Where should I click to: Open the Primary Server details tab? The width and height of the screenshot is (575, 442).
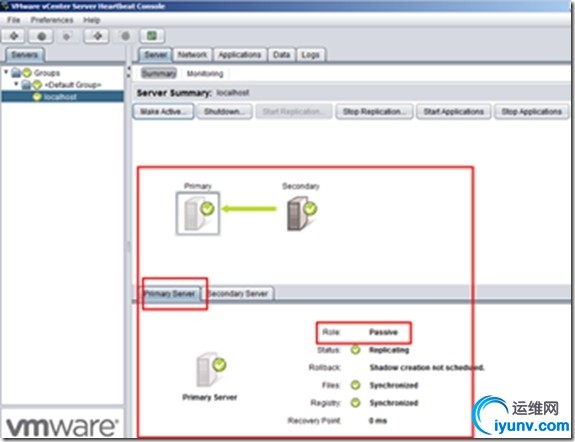pyautogui.click(x=170, y=293)
